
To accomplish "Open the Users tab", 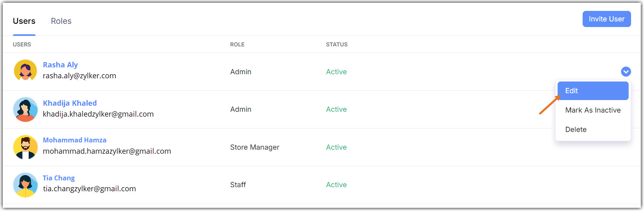I will (24, 21).
